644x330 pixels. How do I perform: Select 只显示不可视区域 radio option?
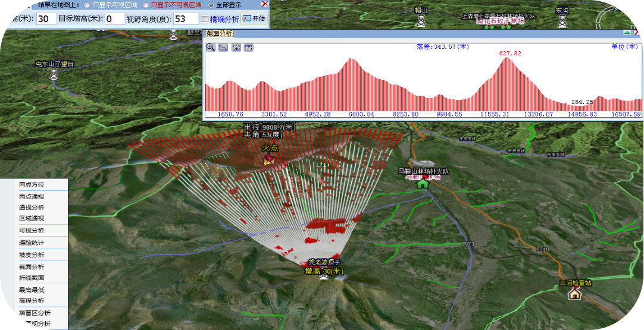(x=145, y=5)
